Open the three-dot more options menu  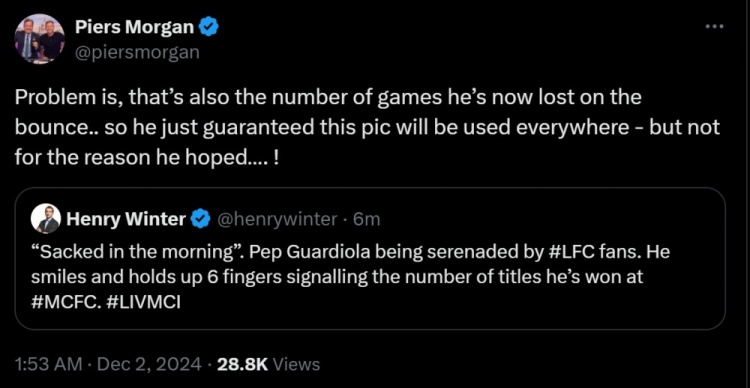click(715, 26)
